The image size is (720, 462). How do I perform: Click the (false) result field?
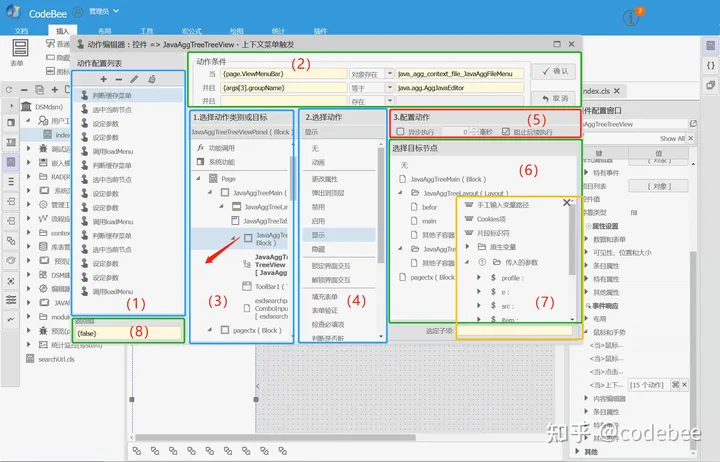click(x=128, y=333)
